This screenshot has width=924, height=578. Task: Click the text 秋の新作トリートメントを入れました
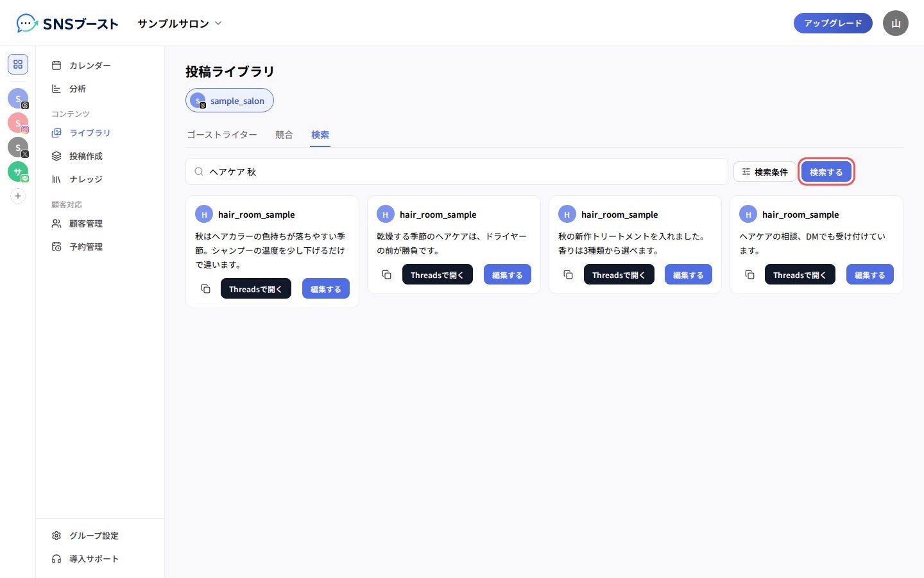[x=631, y=236]
